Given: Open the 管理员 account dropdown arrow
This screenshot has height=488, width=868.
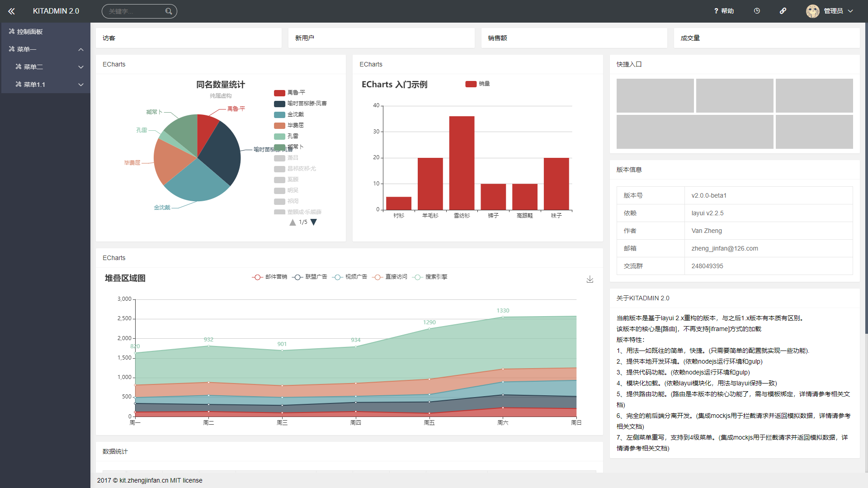Looking at the screenshot, I should (x=850, y=11).
